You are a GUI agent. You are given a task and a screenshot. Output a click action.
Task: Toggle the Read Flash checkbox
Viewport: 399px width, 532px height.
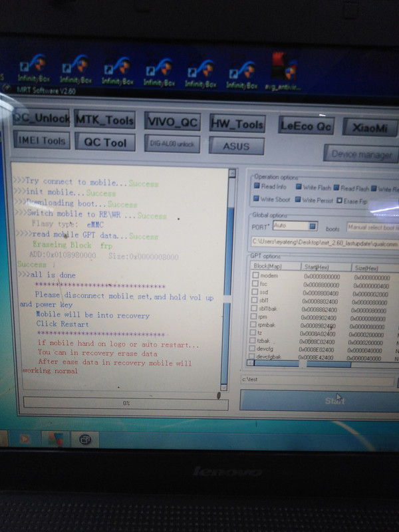[x=336, y=188]
